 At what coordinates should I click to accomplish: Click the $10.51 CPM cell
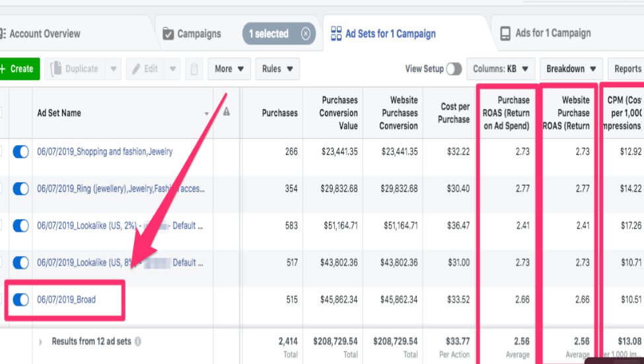click(631, 299)
